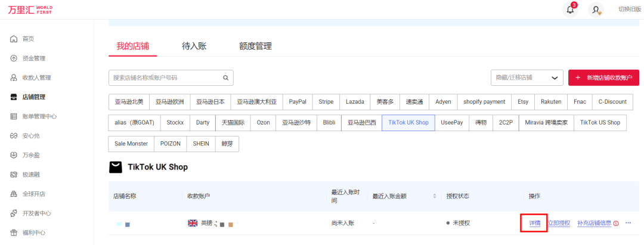Open the notification bell
The height and width of the screenshot is (245, 644).
(x=570, y=10)
